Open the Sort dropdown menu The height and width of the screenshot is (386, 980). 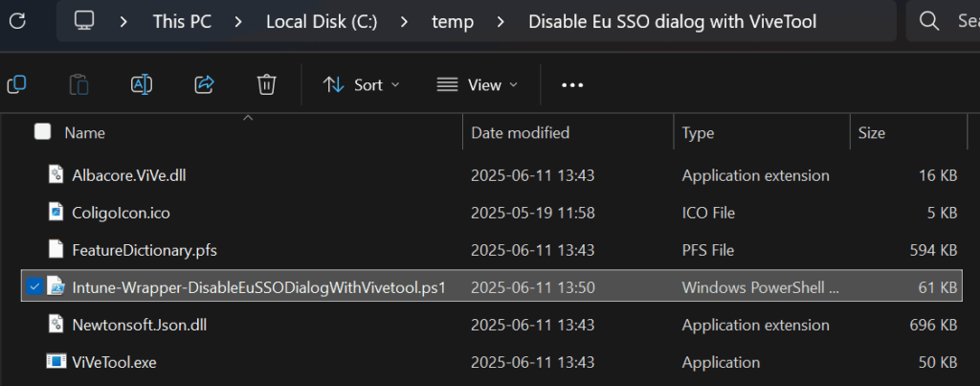361,84
